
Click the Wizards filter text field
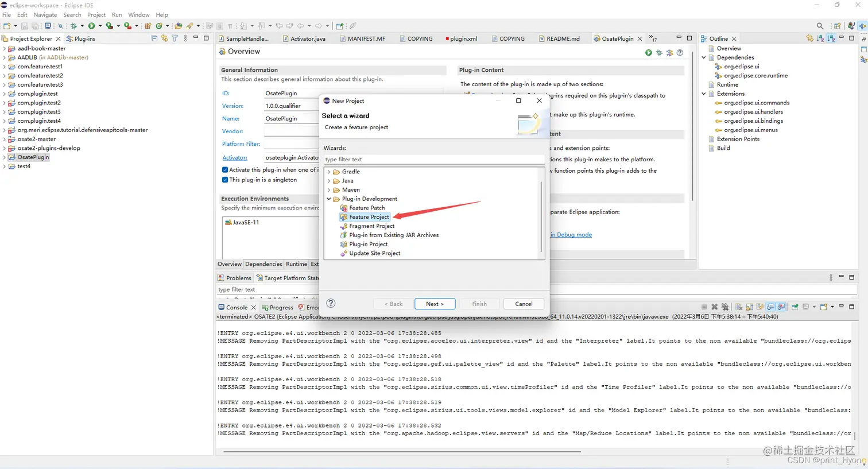click(x=433, y=159)
